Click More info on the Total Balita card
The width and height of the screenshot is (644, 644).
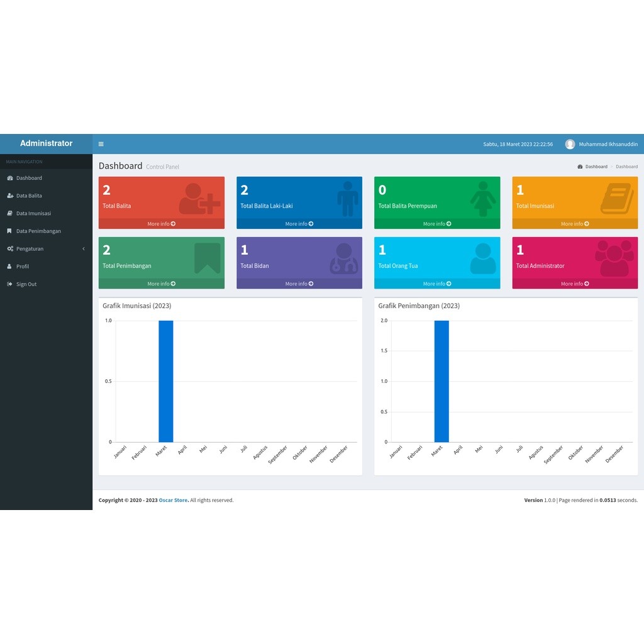click(x=162, y=224)
